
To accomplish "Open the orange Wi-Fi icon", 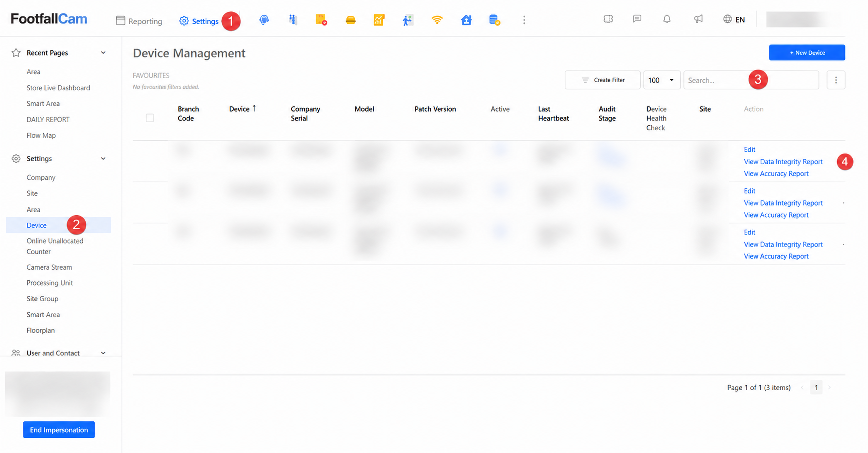I will point(437,20).
